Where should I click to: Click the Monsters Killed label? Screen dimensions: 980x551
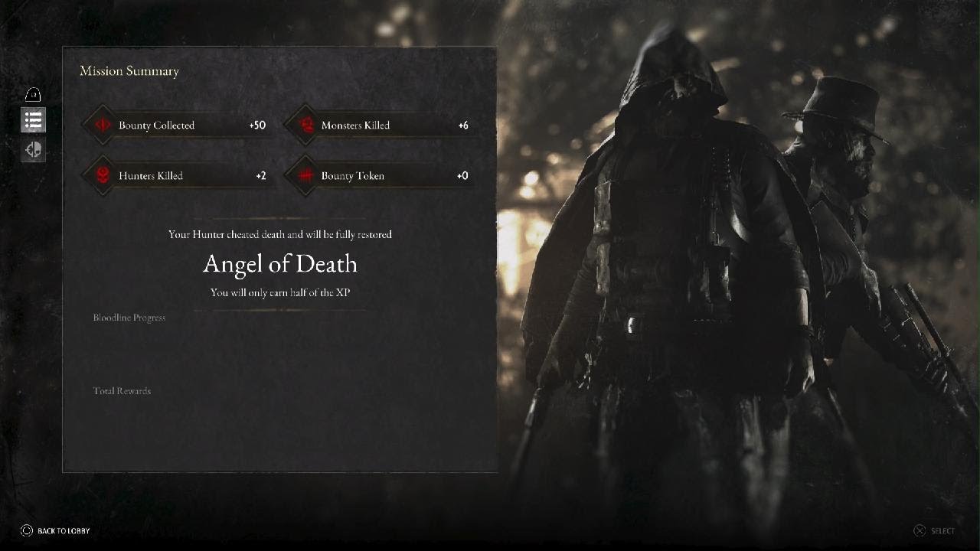(x=355, y=126)
